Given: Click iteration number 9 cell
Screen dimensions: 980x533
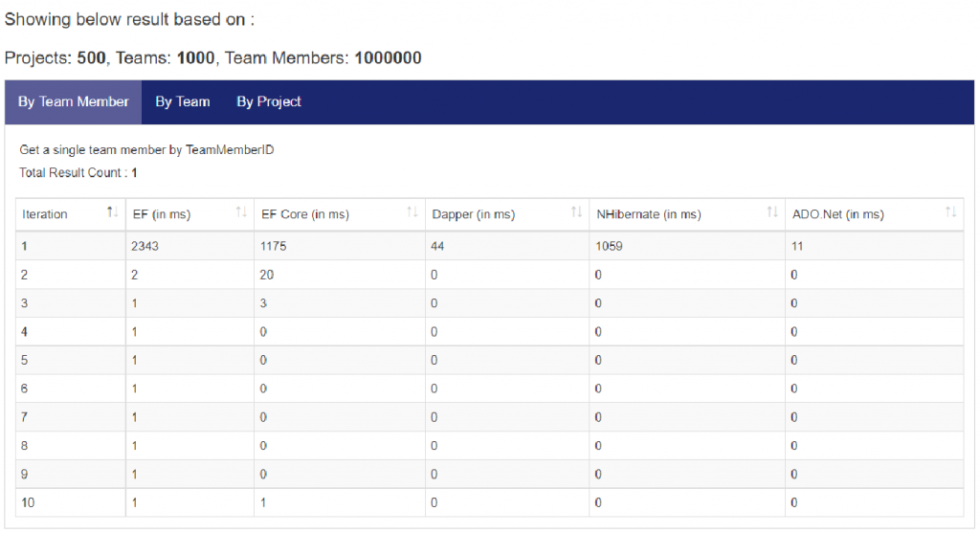Looking at the screenshot, I should (x=71, y=475).
